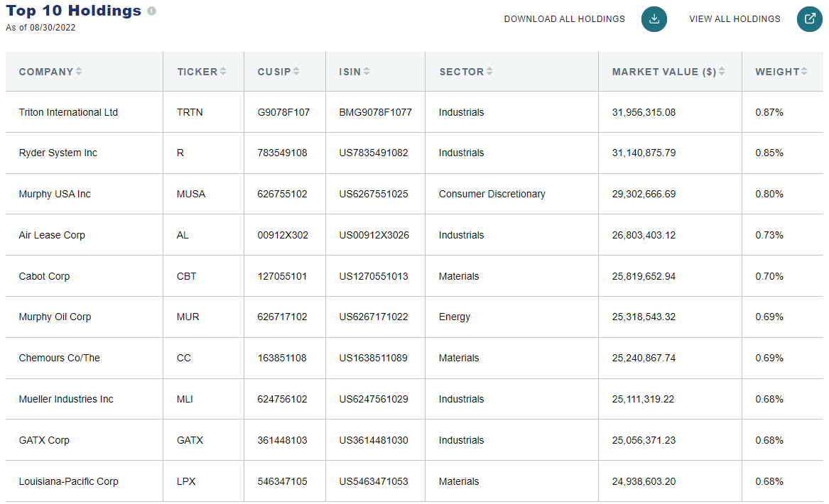
Task: Click CUSIP 163851108
Action: (x=282, y=358)
